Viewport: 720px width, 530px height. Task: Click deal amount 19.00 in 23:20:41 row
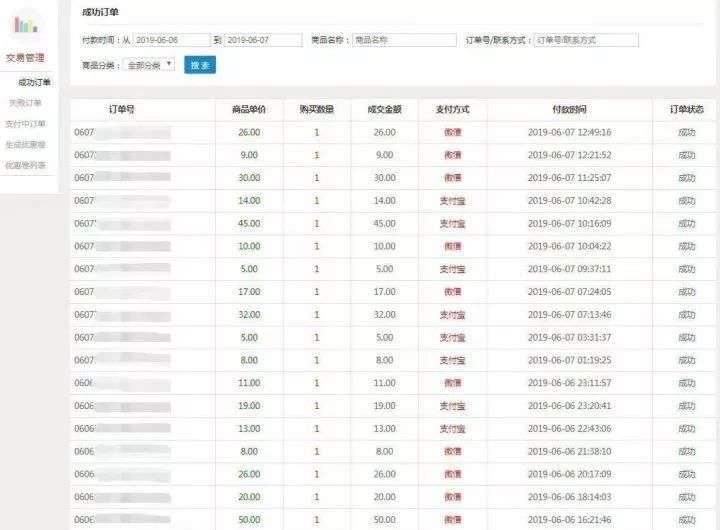click(x=384, y=406)
